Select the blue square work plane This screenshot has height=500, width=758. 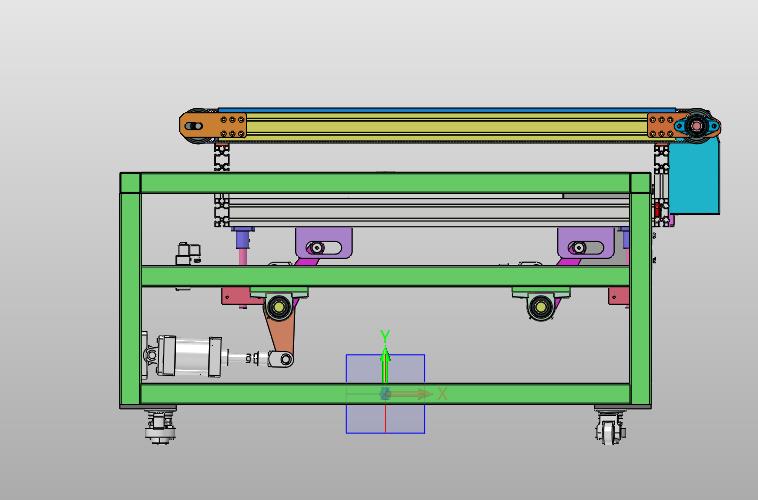[x=385, y=394]
